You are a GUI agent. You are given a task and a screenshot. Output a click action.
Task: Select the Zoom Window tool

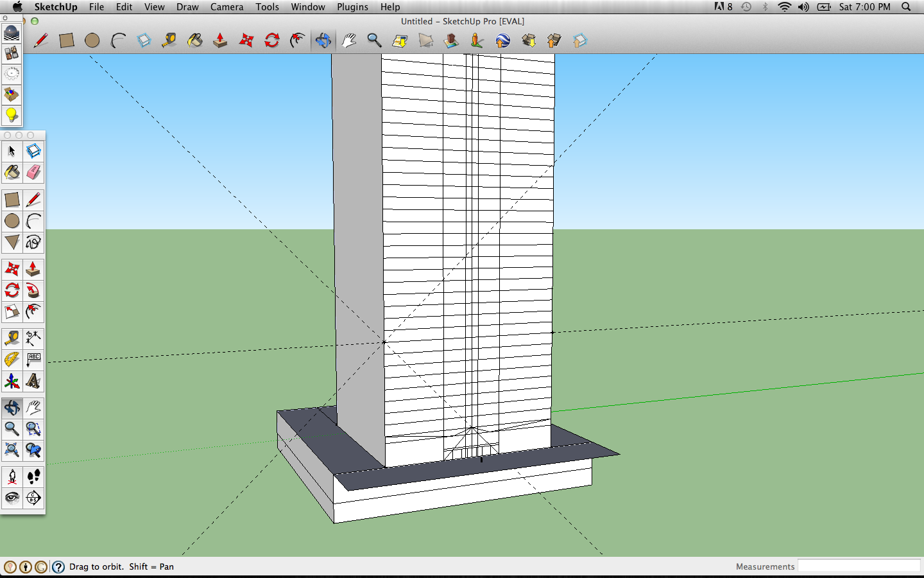[x=33, y=429]
